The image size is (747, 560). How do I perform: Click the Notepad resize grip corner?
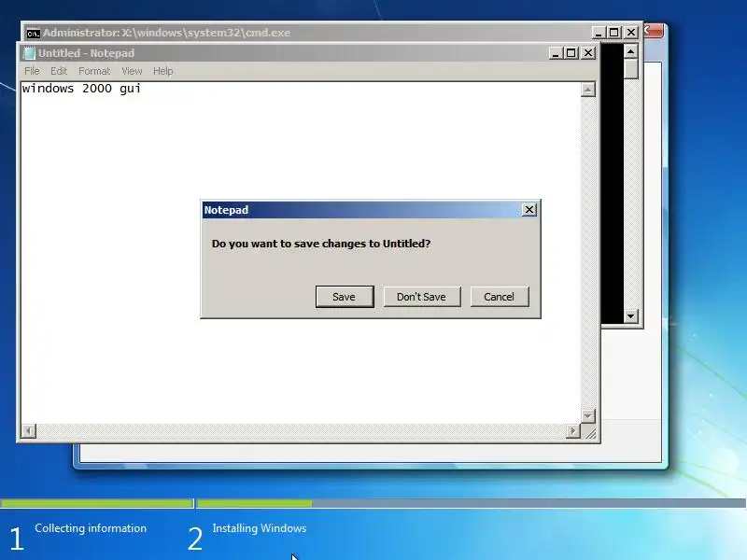590,433
